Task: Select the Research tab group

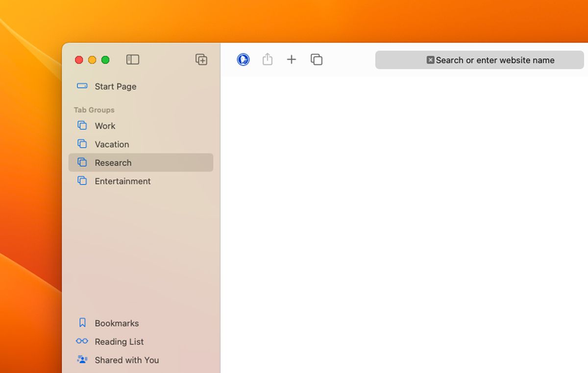Action: click(x=113, y=163)
